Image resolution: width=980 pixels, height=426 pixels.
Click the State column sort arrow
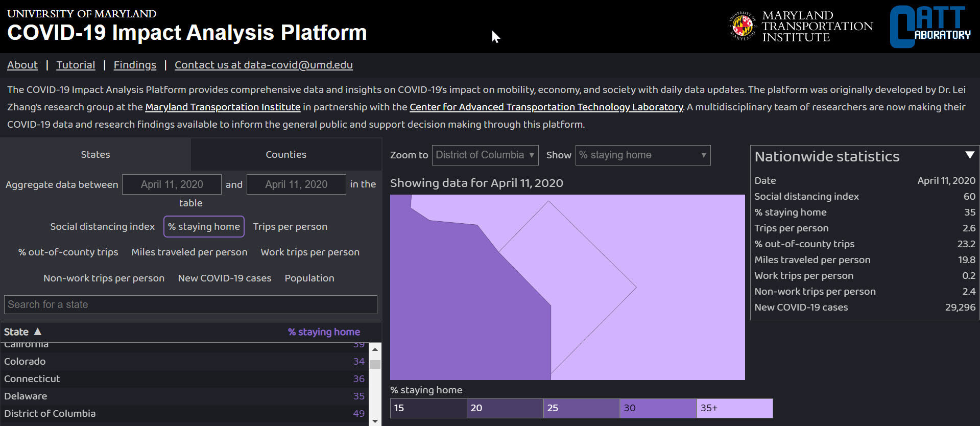click(38, 332)
